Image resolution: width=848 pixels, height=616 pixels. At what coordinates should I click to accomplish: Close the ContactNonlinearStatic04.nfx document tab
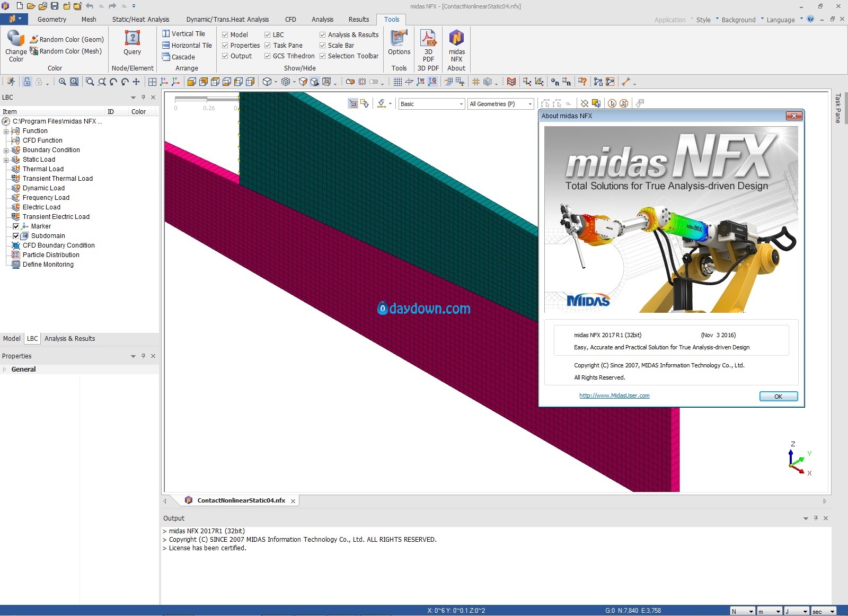pos(293,501)
